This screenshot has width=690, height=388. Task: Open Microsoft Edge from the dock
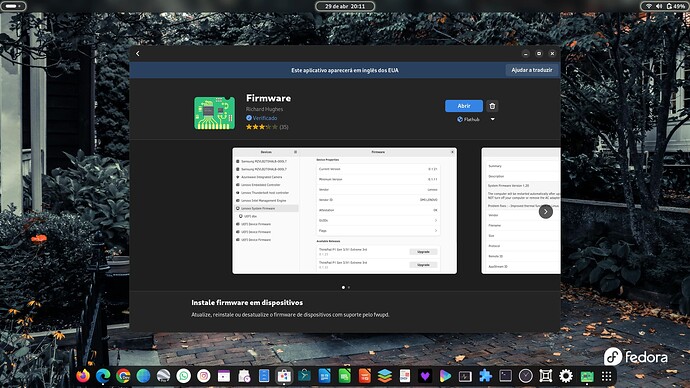[103, 376]
